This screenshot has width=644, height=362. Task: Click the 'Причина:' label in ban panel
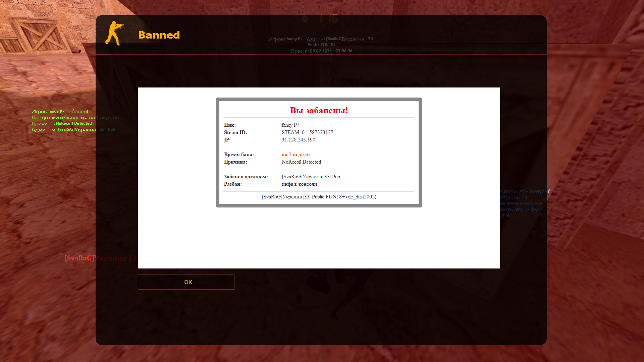pyautogui.click(x=235, y=162)
